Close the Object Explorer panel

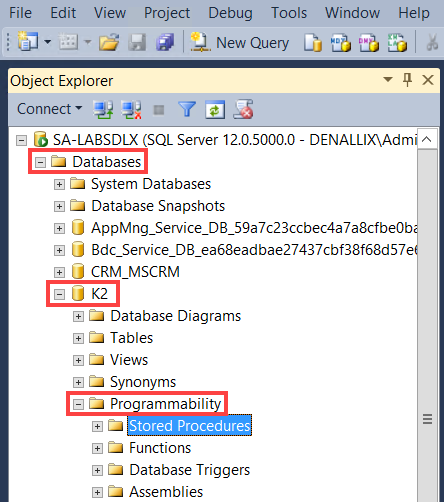428,80
